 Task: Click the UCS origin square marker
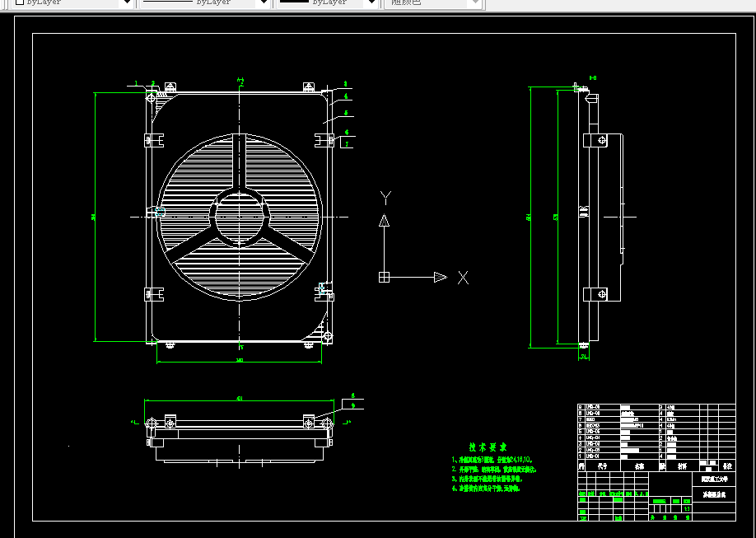pyautogui.click(x=384, y=278)
